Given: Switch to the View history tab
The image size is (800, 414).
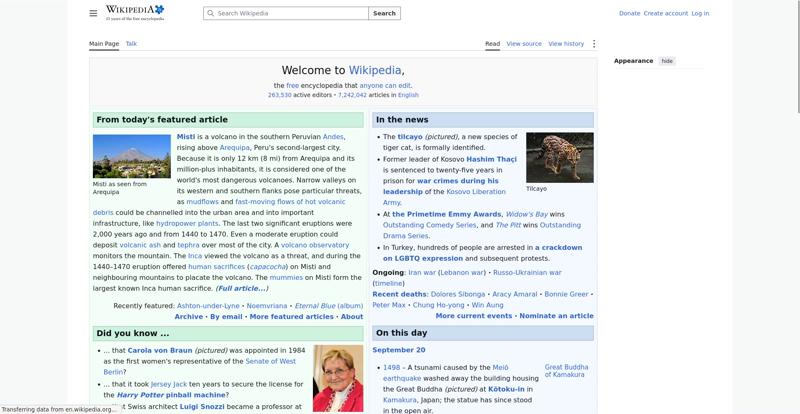Looking at the screenshot, I should 566,44.
